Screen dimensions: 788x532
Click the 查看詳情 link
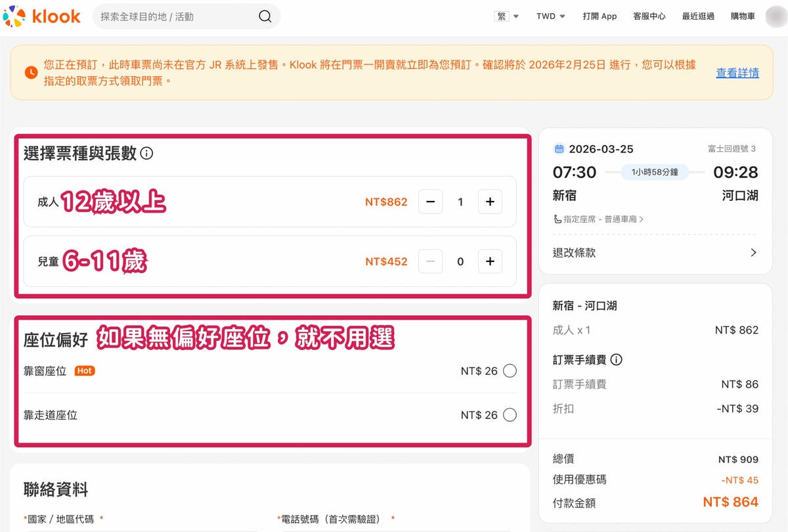737,73
